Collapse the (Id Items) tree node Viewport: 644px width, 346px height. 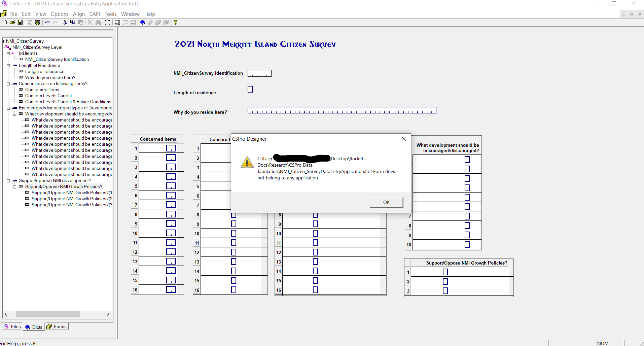tap(8, 54)
